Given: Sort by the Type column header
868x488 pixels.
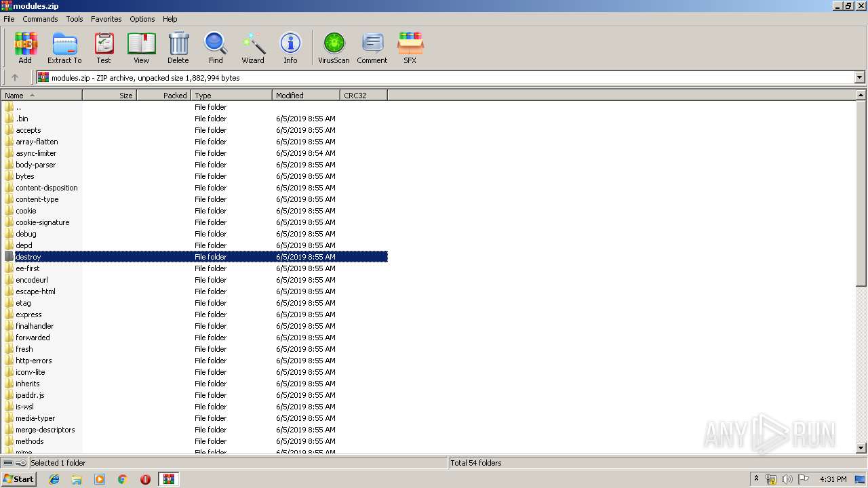Looking at the screenshot, I should tap(232, 96).
